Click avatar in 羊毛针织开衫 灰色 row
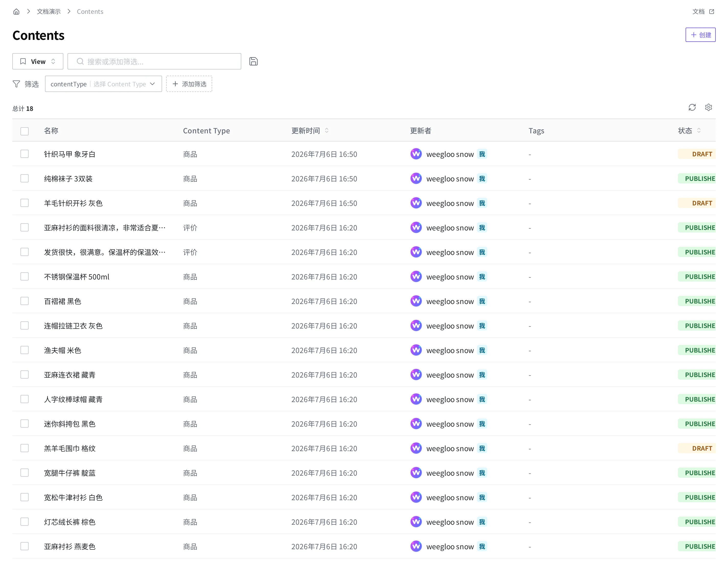Image resolution: width=728 pixels, height=562 pixels. [x=416, y=203]
